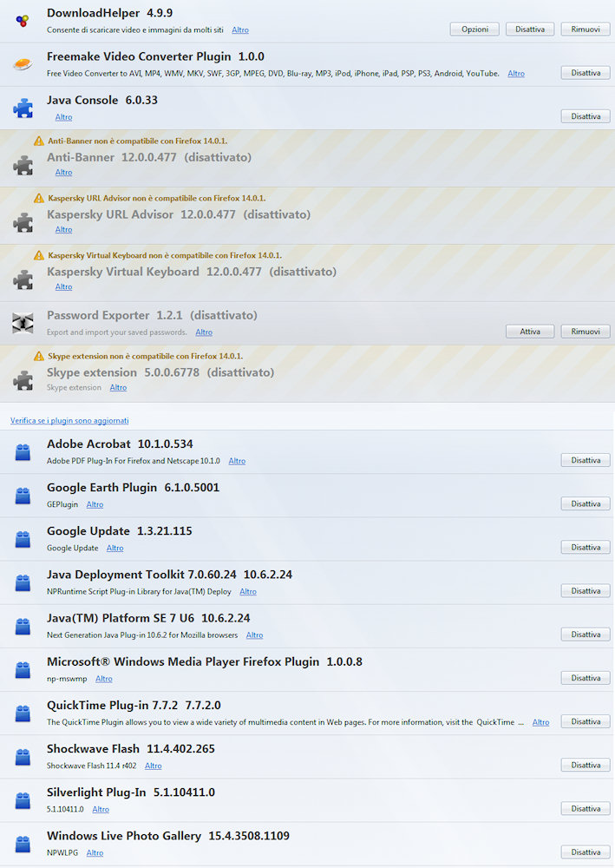The height and width of the screenshot is (868, 615).
Task: Disable the Google Update plugin
Action: 586,548
